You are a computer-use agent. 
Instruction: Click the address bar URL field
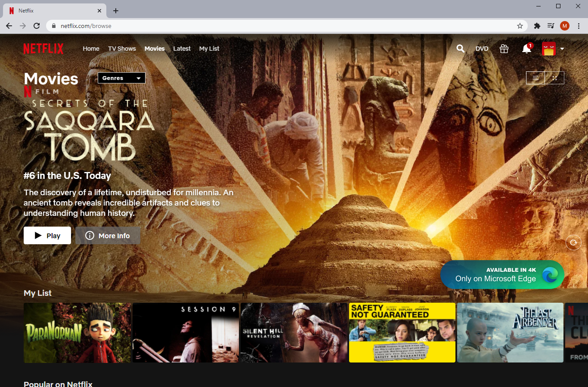coord(287,26)
